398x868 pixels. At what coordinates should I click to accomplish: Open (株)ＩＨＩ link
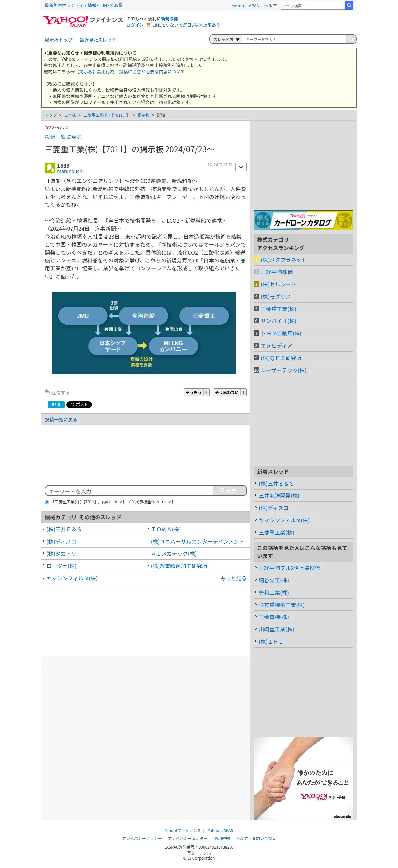pos(271,642)
